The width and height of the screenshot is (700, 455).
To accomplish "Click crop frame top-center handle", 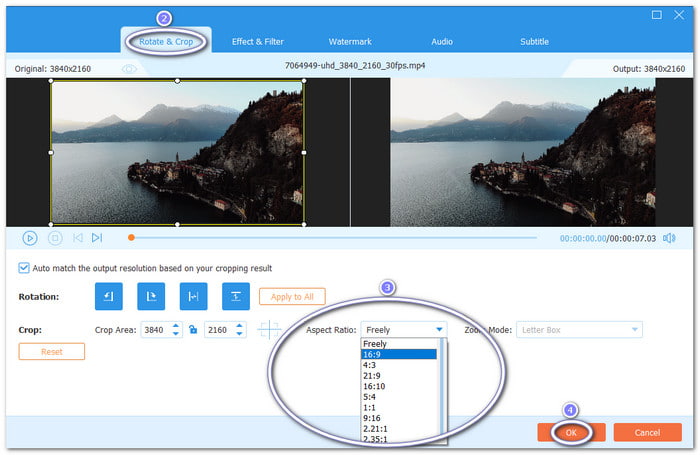I will point(178,81).
